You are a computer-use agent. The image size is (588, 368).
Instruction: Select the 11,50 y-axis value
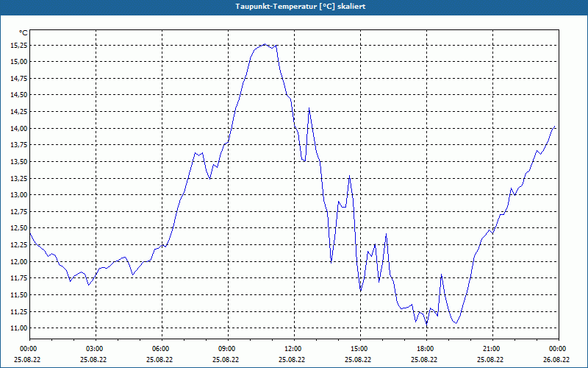(x=19, y=295)
